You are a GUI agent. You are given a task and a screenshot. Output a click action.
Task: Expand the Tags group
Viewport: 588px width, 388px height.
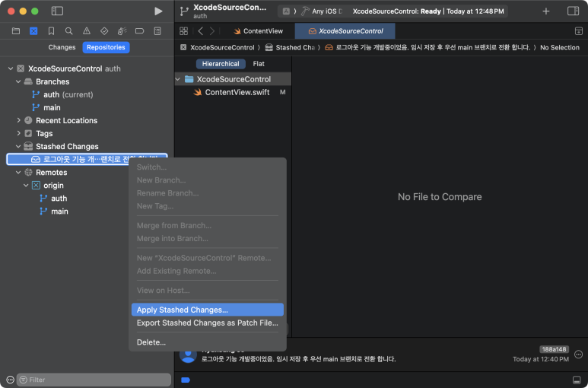18,133
